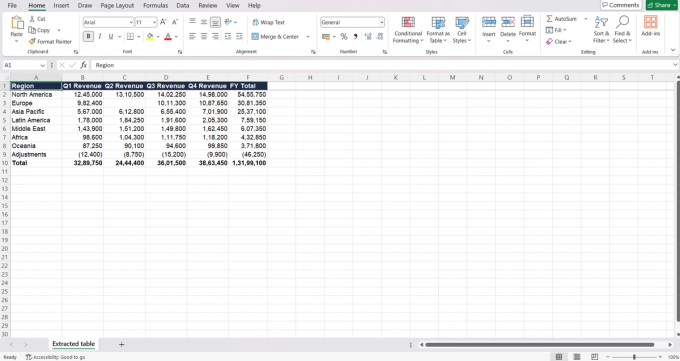This screenshot has width=680, height=361.
Task: Open the Comments pane
Action: [x=621, y=5]
